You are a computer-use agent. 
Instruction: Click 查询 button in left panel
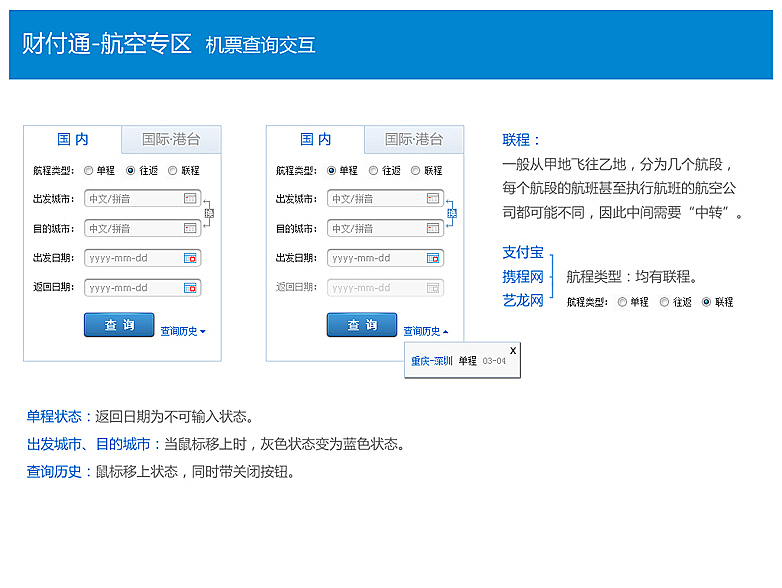(x=119, y=325)
